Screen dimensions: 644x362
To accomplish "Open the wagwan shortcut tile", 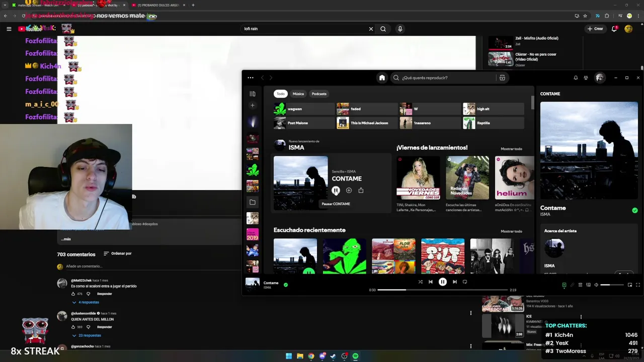I will (x=304, y=109).
